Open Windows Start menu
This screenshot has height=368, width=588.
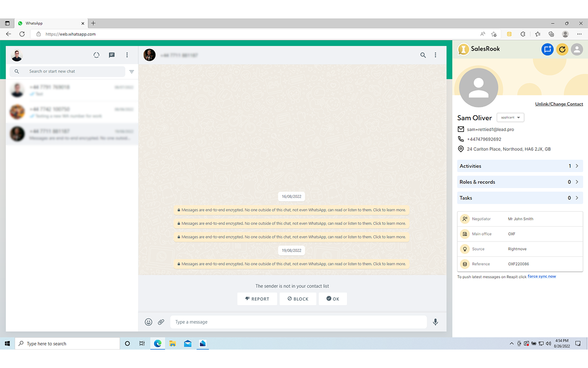pyautogui.click(x=7, y=344)
